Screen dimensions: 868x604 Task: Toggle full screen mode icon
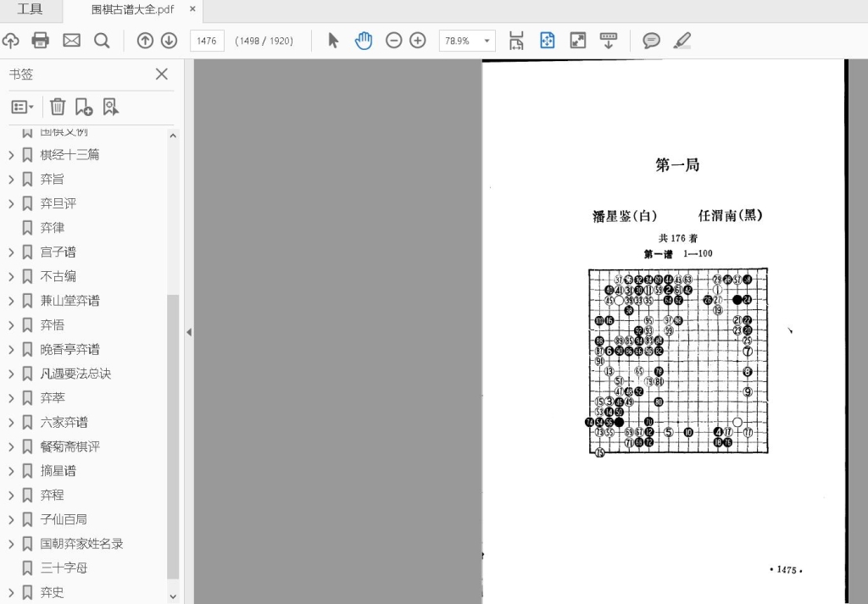pos(578,40)
